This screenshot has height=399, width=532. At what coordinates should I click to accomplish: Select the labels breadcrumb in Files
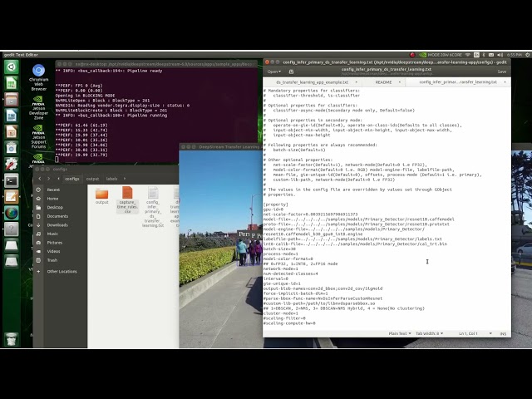[x=111, y=179]
